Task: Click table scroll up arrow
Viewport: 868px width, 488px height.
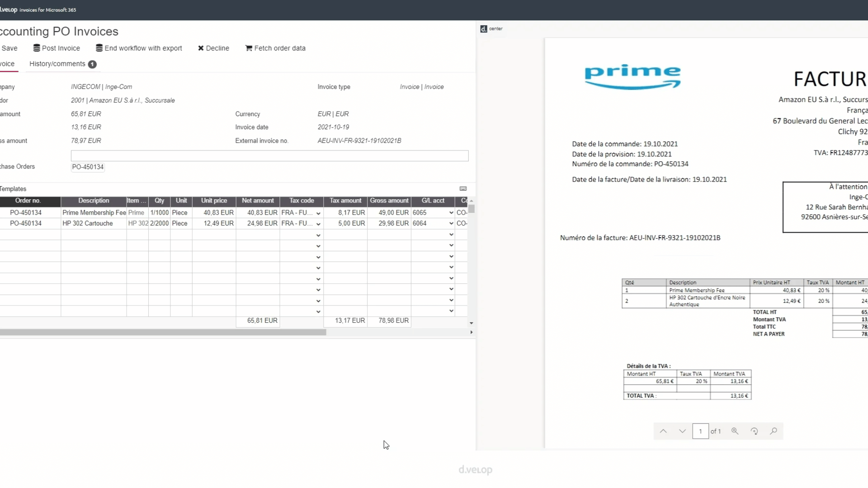Action: (x=472, y=201)
